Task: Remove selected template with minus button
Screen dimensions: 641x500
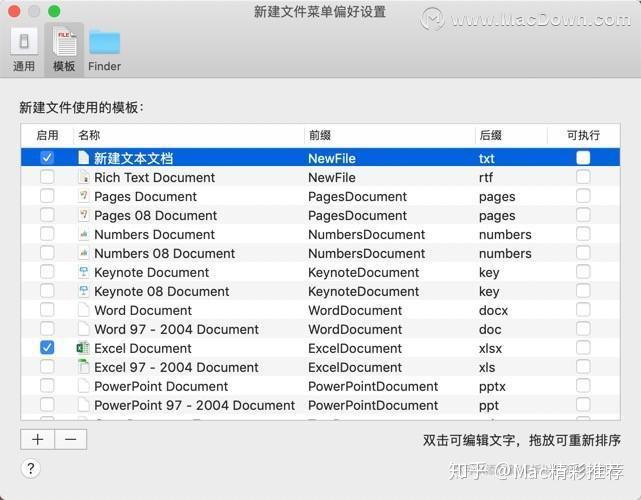Action: tap(71, 439)
